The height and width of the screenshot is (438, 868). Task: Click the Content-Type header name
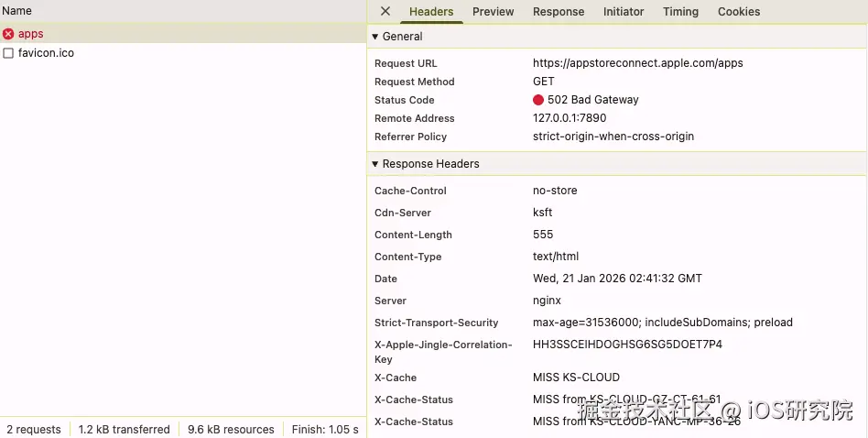click(x=408, y=257)
